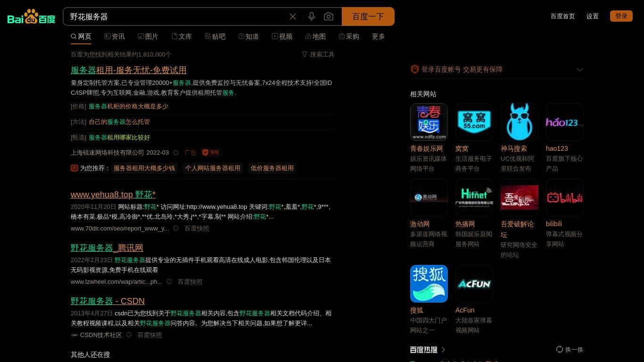Click the 青春娱乐网 text link

pos(427,149)
